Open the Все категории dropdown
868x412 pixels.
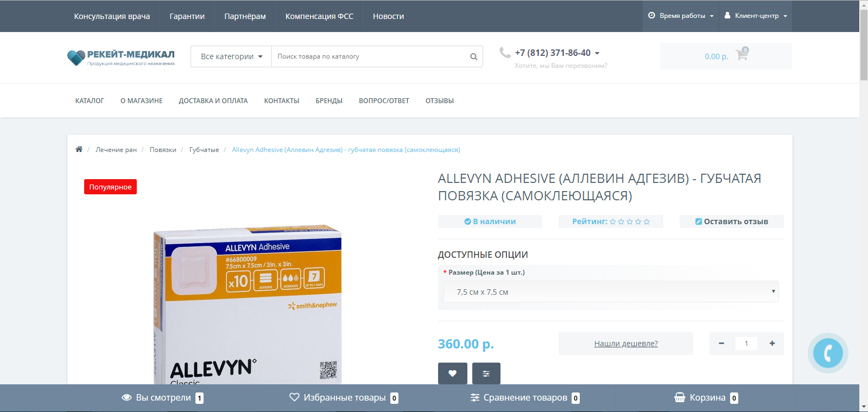click(x=231, y=56)
